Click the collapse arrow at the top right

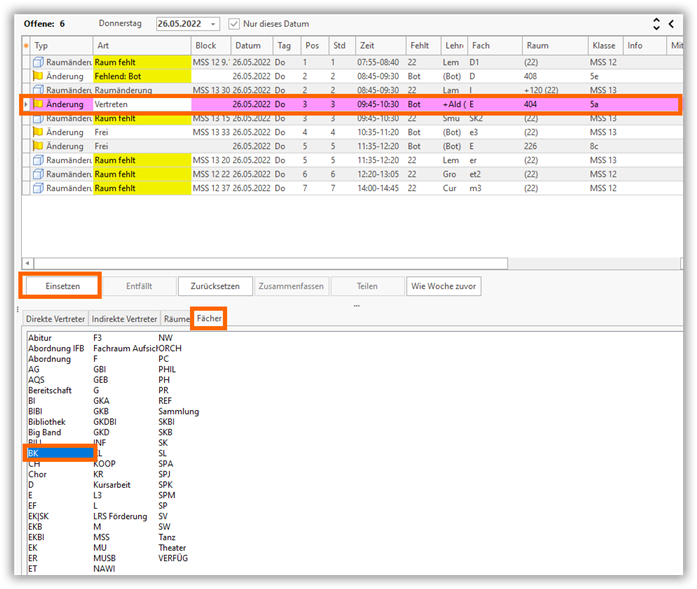click(x=672, y=23)
